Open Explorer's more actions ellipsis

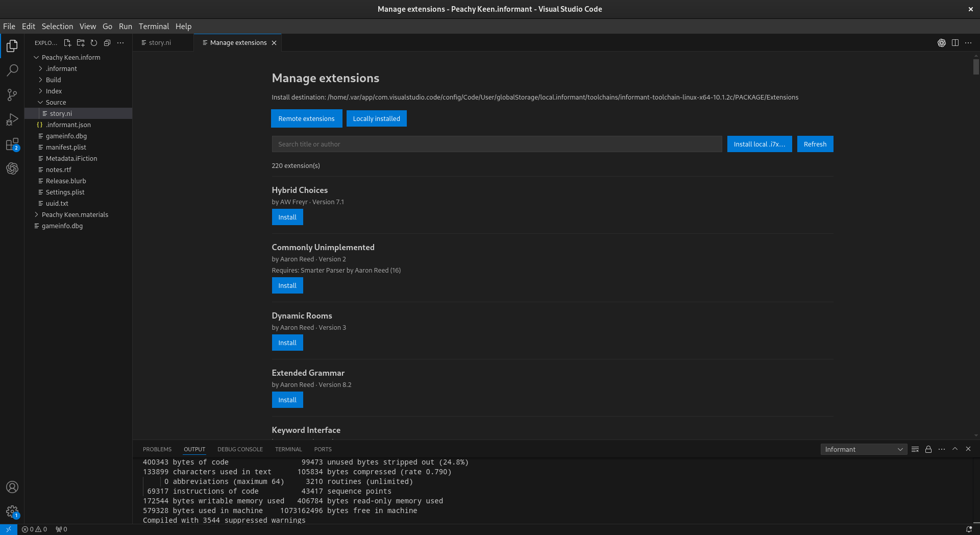pos(120,43)
